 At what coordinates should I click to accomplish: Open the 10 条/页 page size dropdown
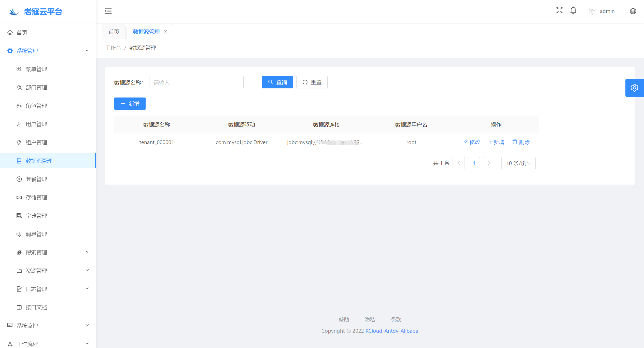(518, 163)
